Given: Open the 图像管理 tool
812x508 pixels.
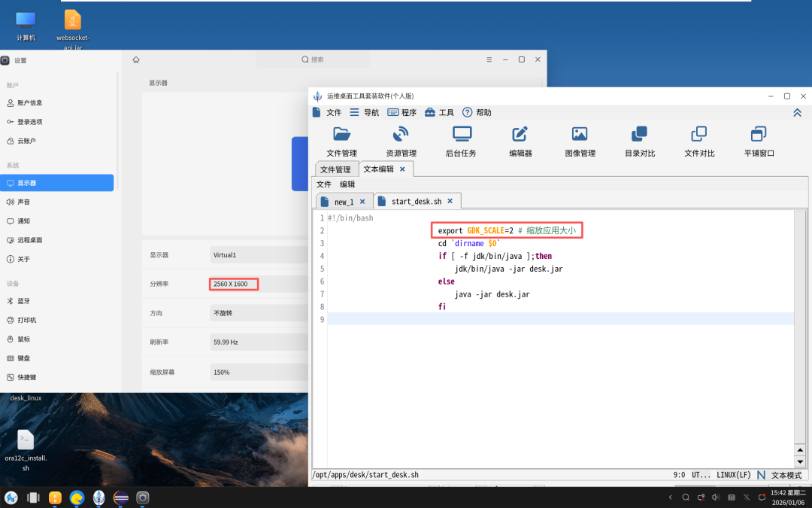Looking at the screenshot, I should pyautogui.click(x=580, y=141).
